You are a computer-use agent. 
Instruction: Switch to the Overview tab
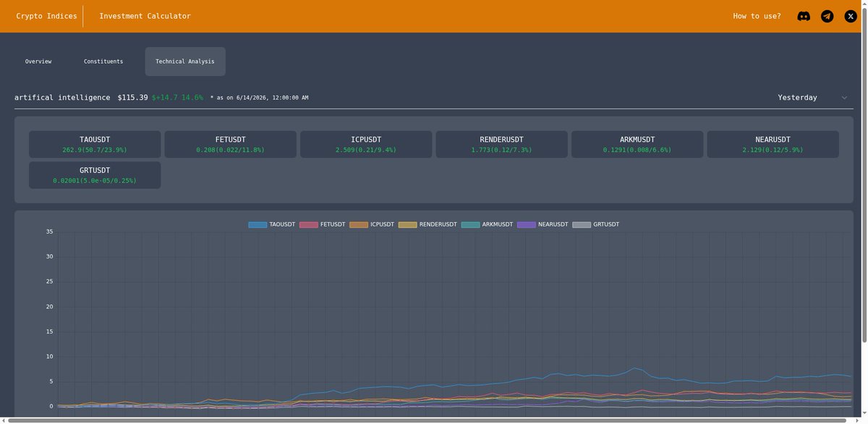(38, 62)
